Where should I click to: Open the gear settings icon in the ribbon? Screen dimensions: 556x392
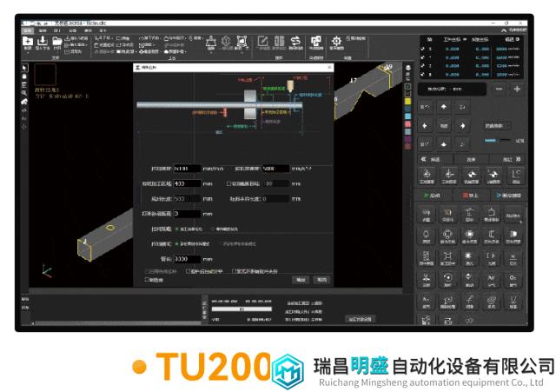click(x=336, y=41)
